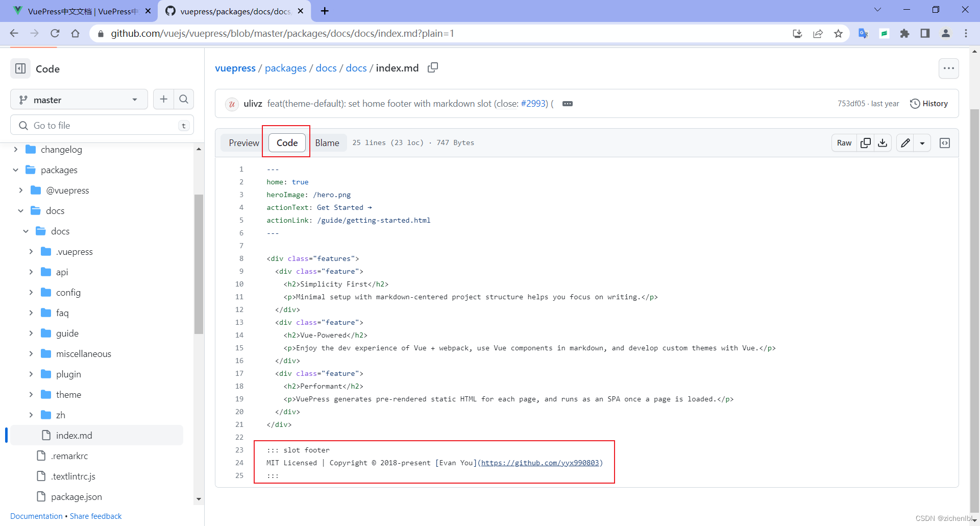This screenshot has height=526, width=980.
Task: Install or save page icon in address bar
Action: 797,33
